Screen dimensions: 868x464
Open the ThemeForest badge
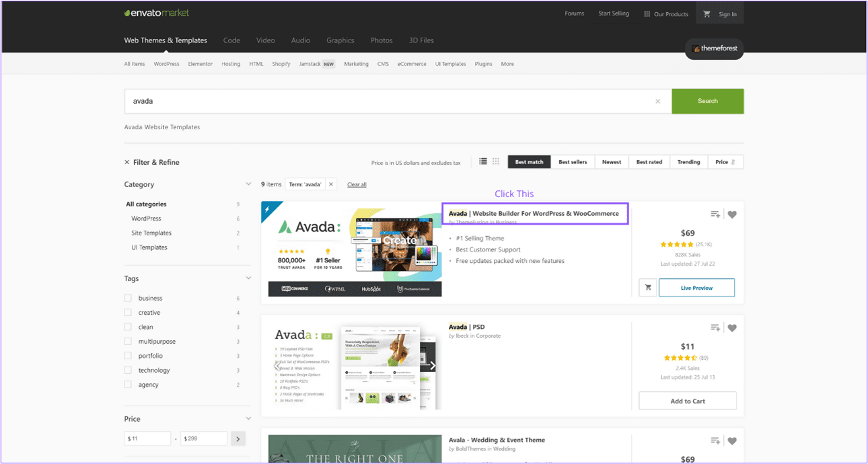tap(715, 48)
